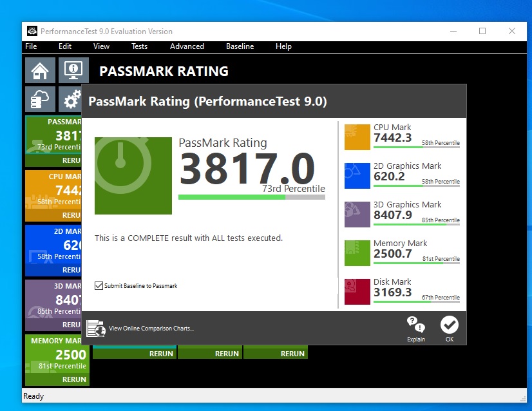Click the Disk Mark label
This screenshot has width=532, height=411.
click(x=392, y=282)
